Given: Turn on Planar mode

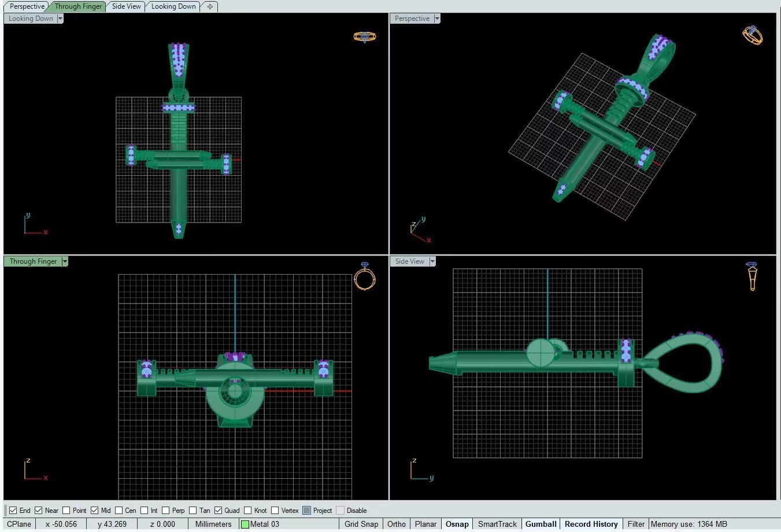Looking at the screenshot, I should (425, 524).
